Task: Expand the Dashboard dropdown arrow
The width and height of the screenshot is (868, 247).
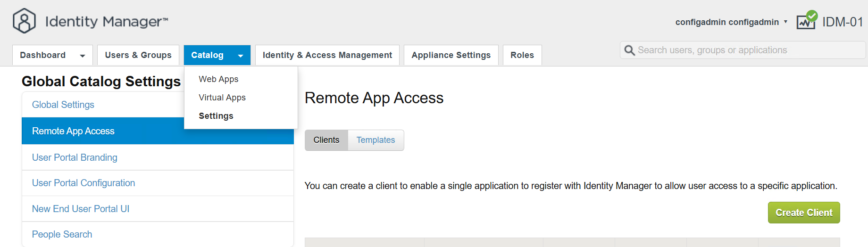Action: coord(83,56)
